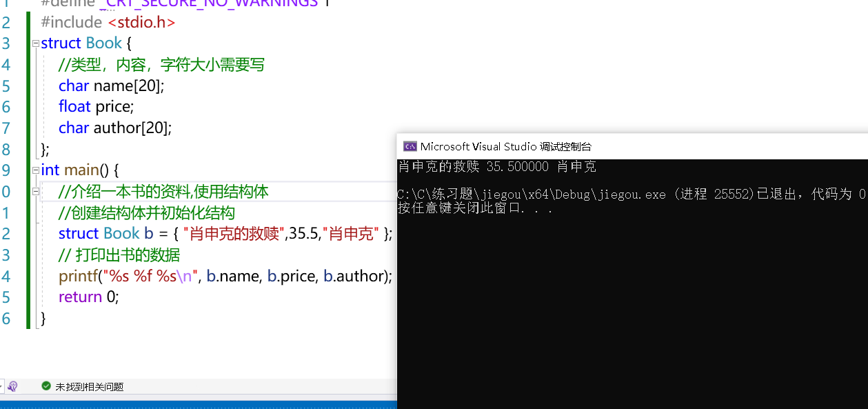The height and width of the screenshot is (409, 868).
Task: Click the console text 按任意键关闭此窗口
Action: 475,208
